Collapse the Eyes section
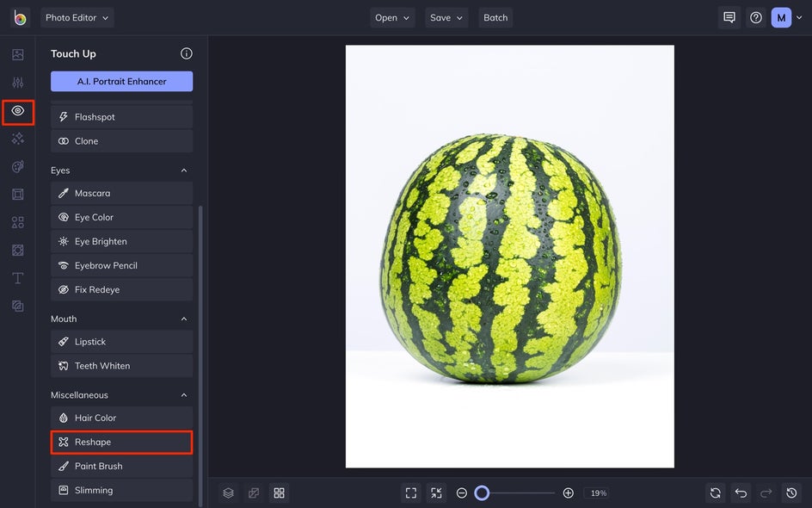The image size is (812, 508). pos(184,170)
